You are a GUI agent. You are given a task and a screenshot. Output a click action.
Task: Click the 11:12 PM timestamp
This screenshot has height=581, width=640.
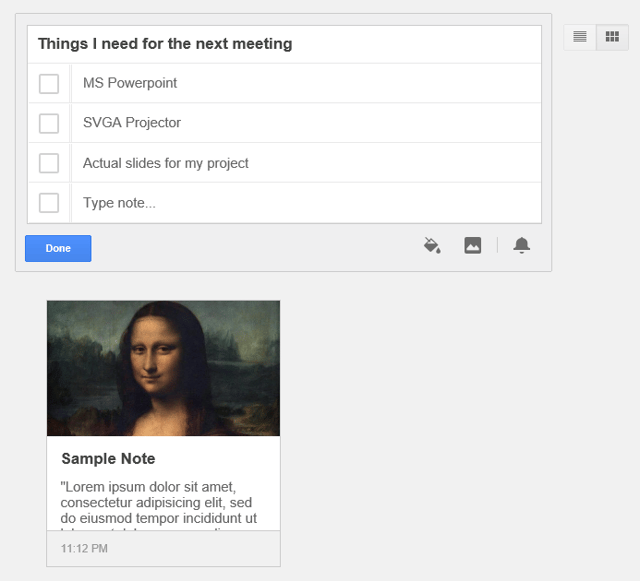(x=84, y=548)
